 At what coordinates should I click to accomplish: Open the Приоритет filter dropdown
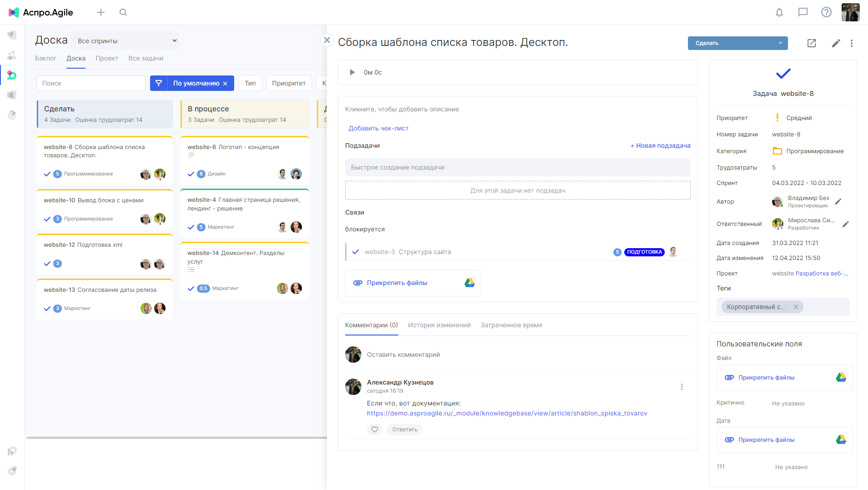289,83
